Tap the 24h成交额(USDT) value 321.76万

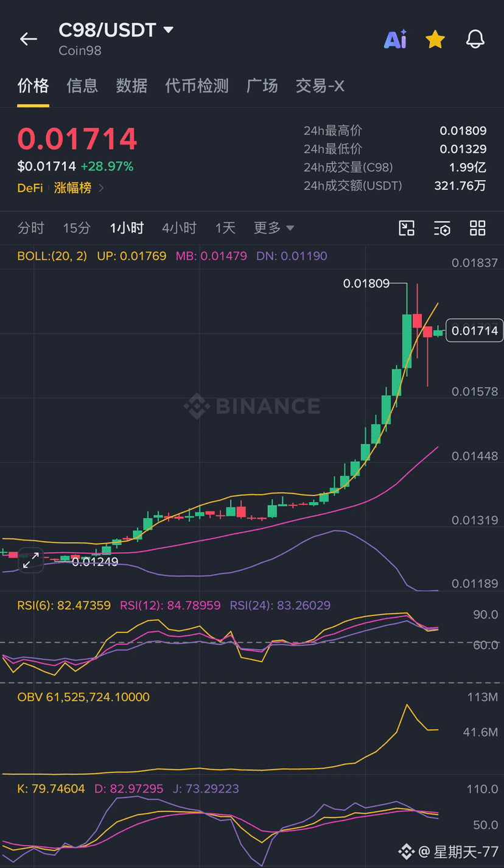click(x=460, y=186)
